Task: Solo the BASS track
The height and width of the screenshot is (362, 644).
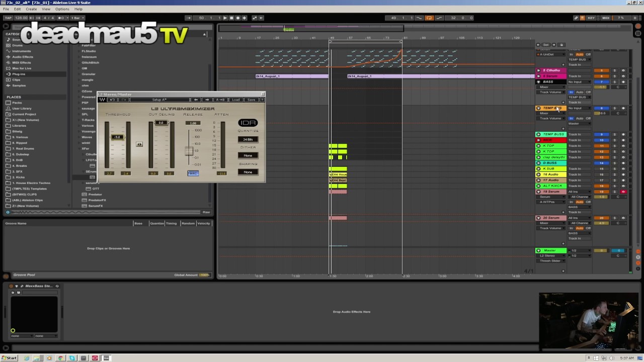Action: pos(614,82)
